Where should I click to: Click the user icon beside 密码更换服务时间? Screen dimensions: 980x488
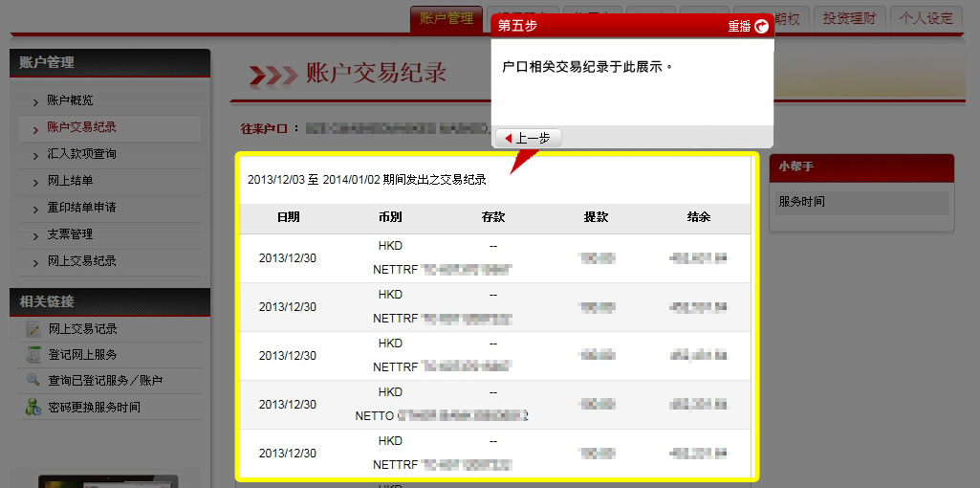coord(33,407)
